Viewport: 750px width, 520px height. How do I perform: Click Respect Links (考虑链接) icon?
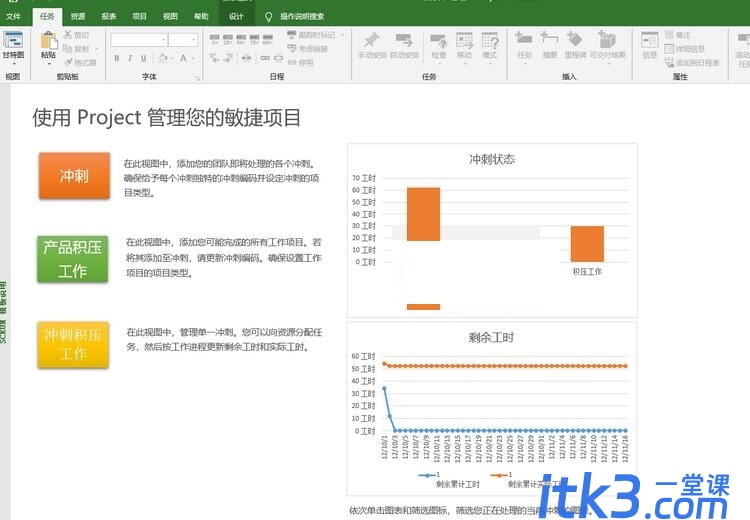pyautogui.click(x=291, y=48)
